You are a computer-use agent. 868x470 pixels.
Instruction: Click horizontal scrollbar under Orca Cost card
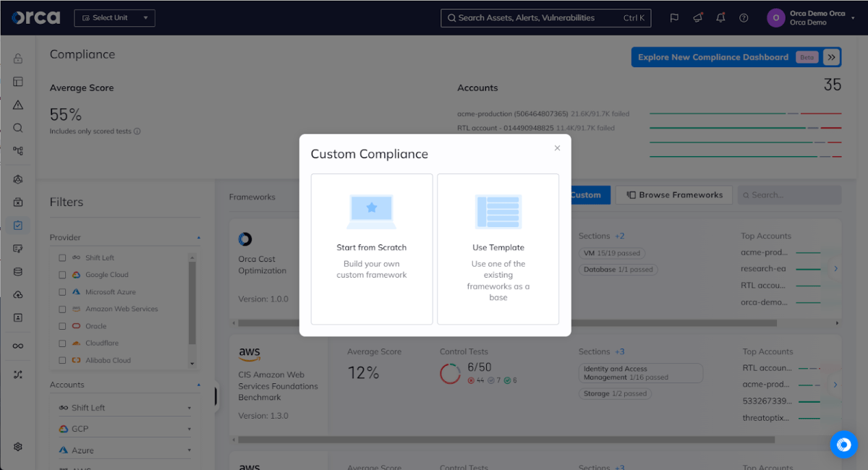click(x=507, y=323)
